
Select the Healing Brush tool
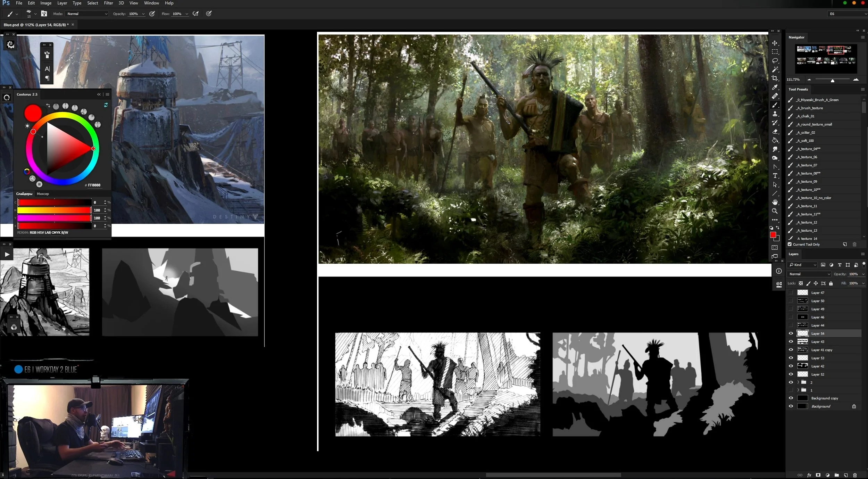pos(775,96)
